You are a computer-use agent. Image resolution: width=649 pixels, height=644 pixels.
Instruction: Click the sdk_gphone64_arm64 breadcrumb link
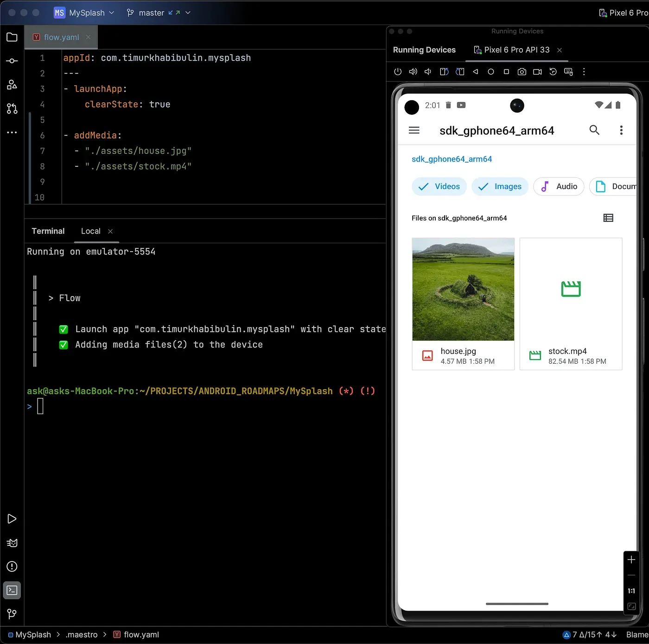452,159
